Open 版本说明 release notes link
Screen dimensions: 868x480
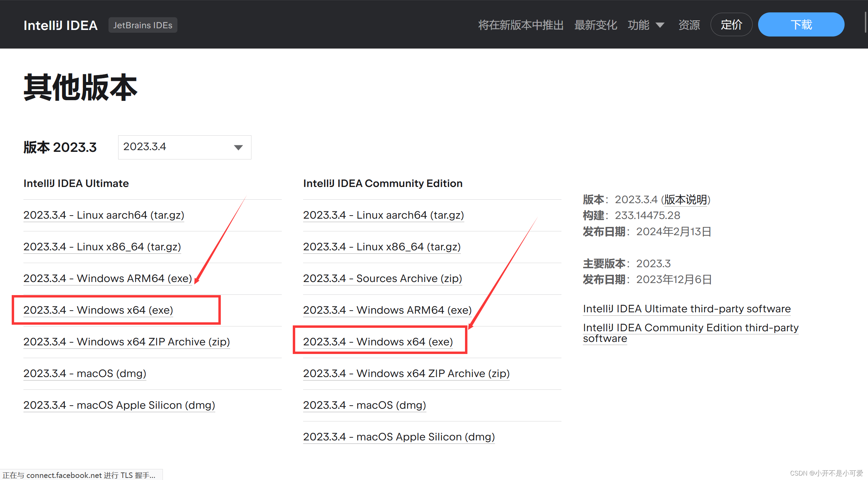pos(685,199)
